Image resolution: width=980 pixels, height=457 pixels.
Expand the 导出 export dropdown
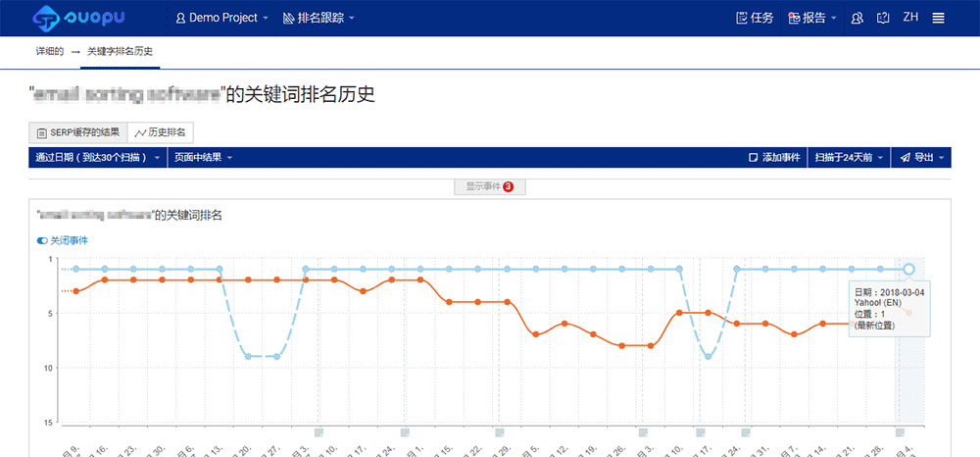click(921, 158)
